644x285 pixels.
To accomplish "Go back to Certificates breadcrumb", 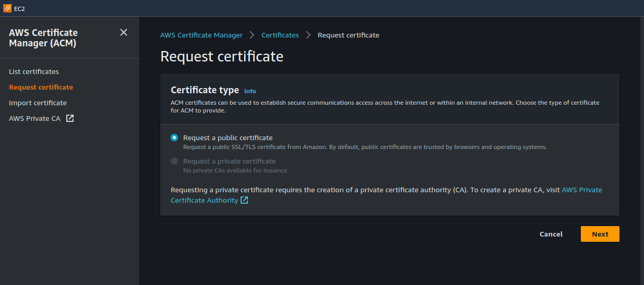I will click(x=280, y=35).
